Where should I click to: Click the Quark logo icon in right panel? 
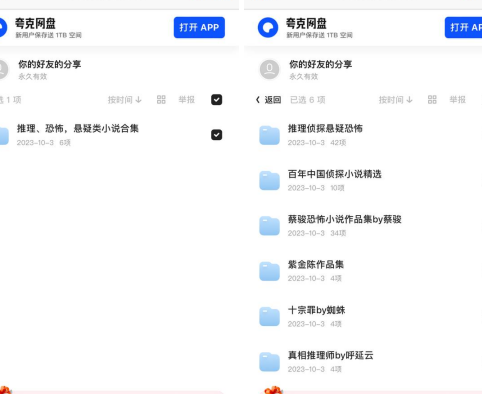point(268,27)
